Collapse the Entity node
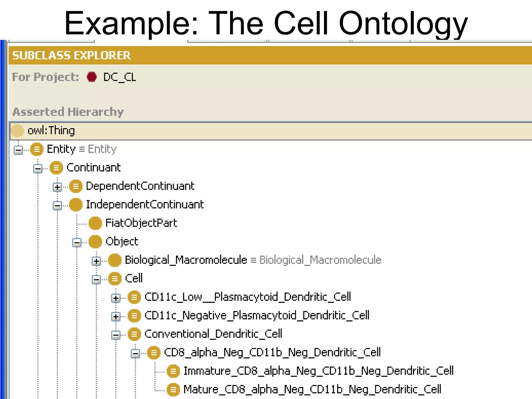 pyautogui.click(x=18, y=150)
